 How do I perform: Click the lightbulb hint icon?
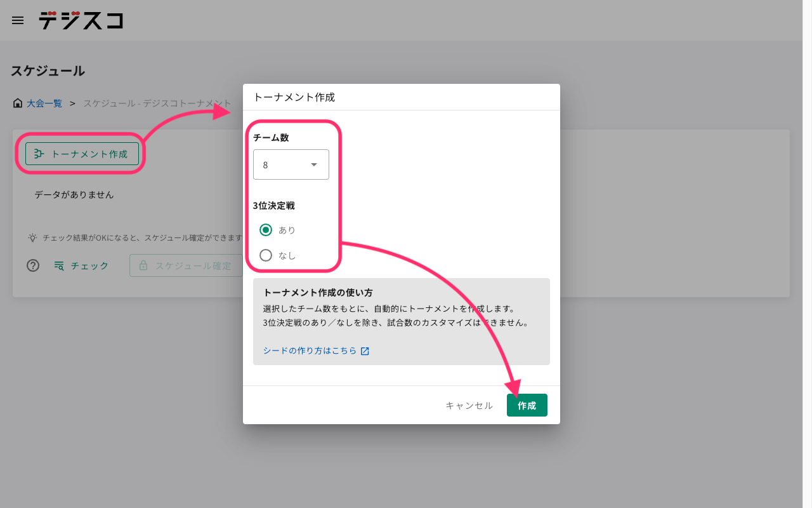32,237
